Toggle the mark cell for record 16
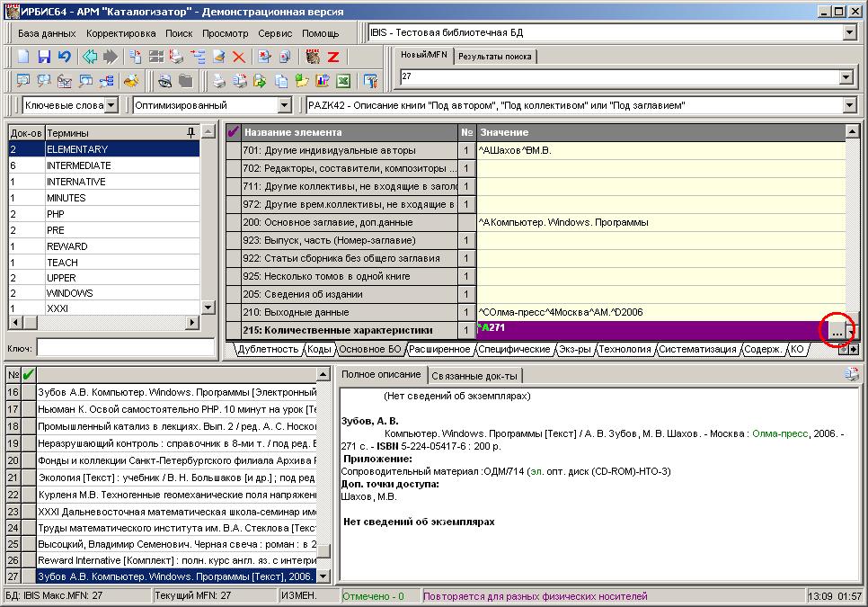 click(x=28, y=392)
